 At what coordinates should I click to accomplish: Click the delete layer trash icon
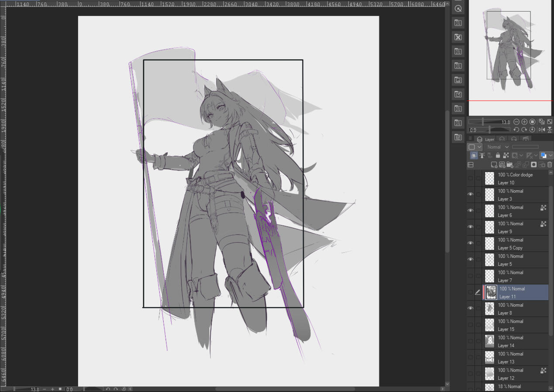click(549, 165)
